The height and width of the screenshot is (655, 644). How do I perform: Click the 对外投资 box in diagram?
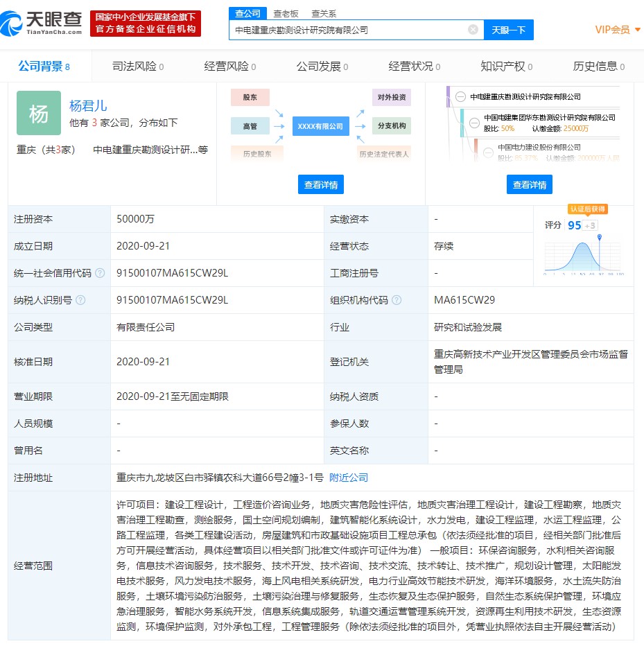[392, 97]
